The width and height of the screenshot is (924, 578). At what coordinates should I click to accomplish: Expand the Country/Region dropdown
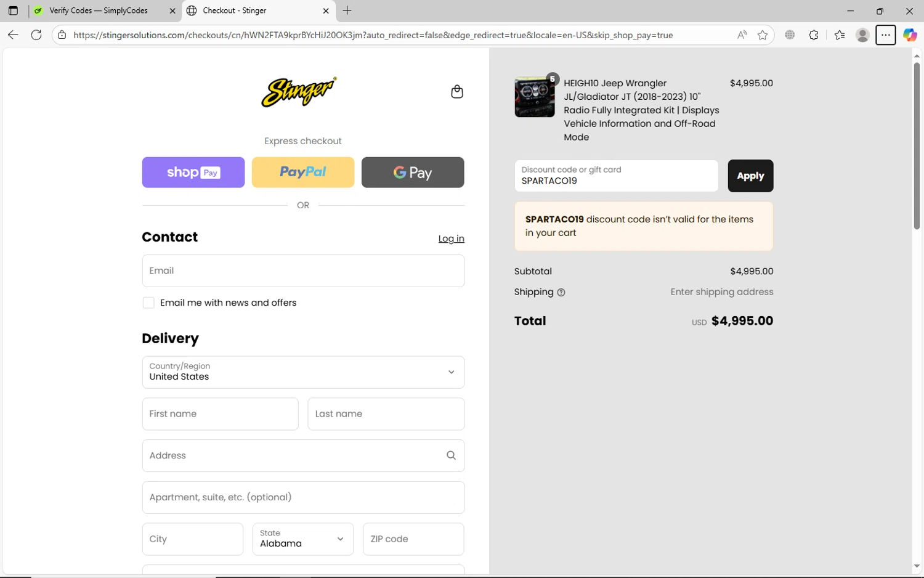pos(303,372)
